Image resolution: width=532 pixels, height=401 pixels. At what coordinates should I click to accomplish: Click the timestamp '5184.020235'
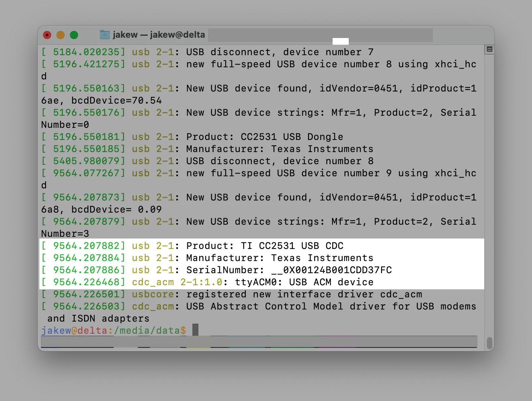pos(86,52)
